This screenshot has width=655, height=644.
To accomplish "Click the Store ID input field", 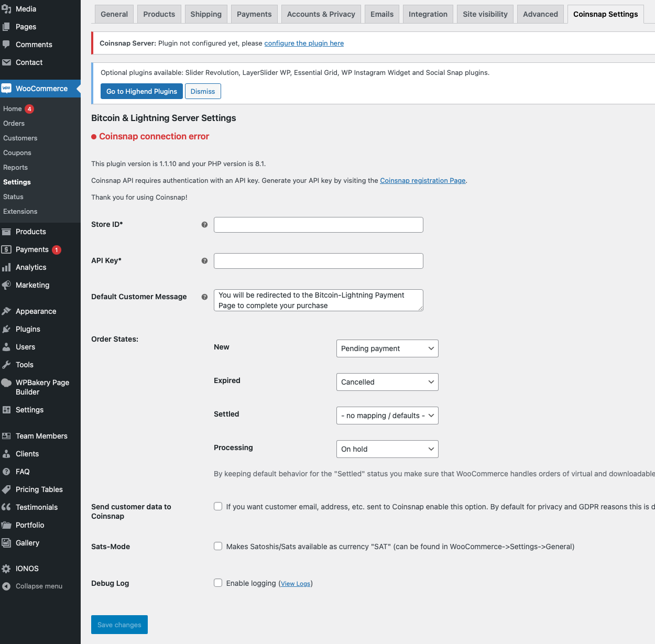I will 319,225.
